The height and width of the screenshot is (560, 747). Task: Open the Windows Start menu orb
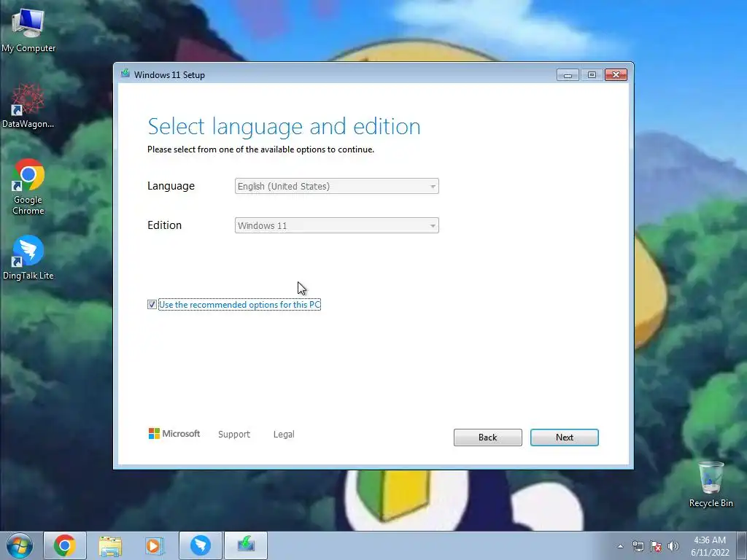[20, 545]
